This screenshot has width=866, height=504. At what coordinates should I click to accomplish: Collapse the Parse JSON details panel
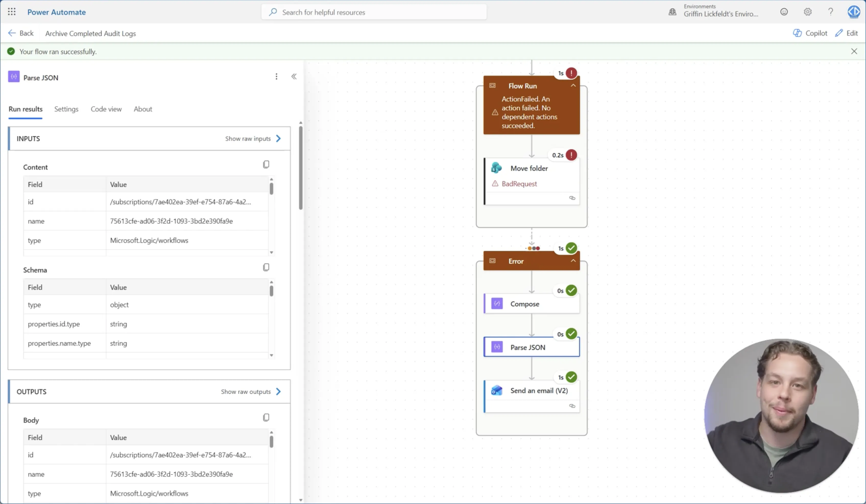[x=294, y=77]
